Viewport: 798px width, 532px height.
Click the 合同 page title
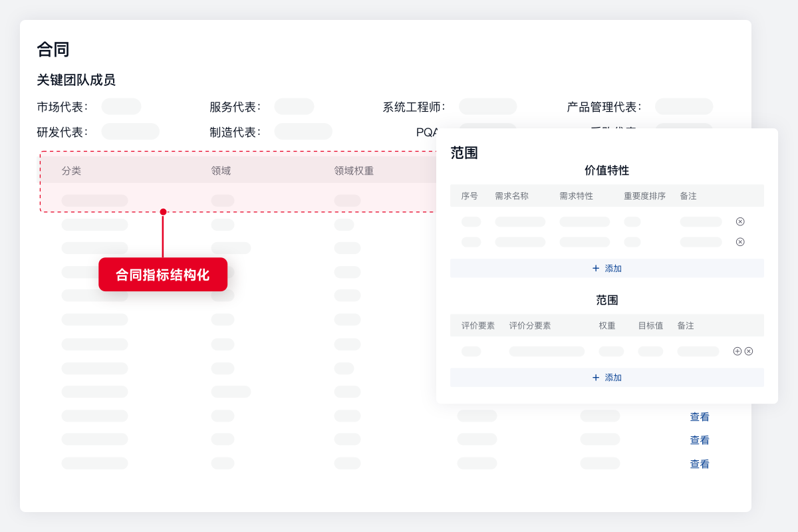click(x=53, y=49)
